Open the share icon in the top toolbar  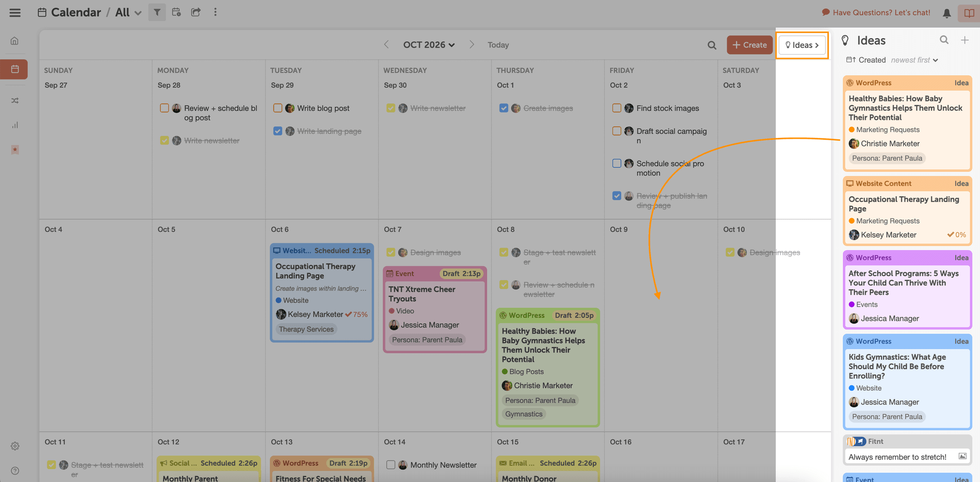[196, 12]
